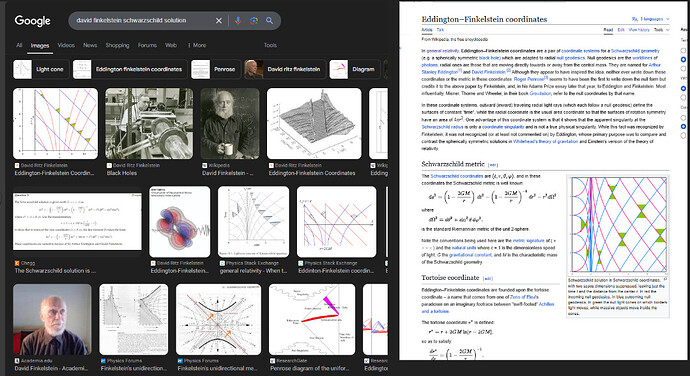
Task: Click Wikipedia favicon under David Finkelstein result
Action: 205,166
